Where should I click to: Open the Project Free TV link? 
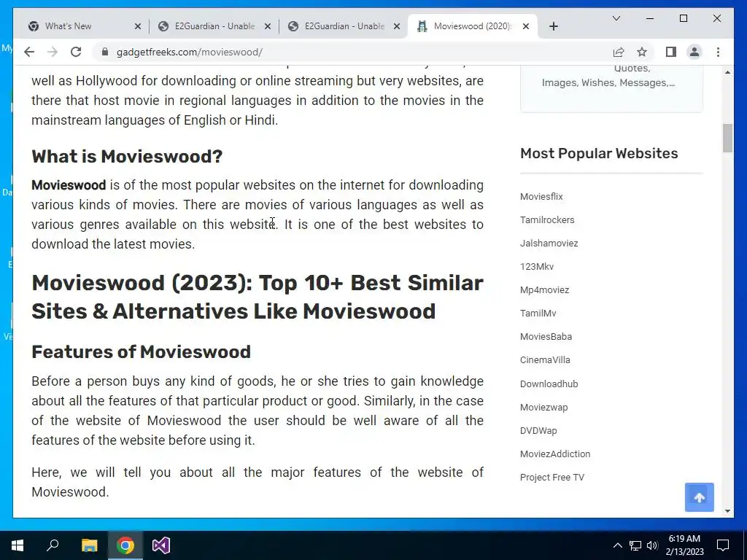point(551,477)
